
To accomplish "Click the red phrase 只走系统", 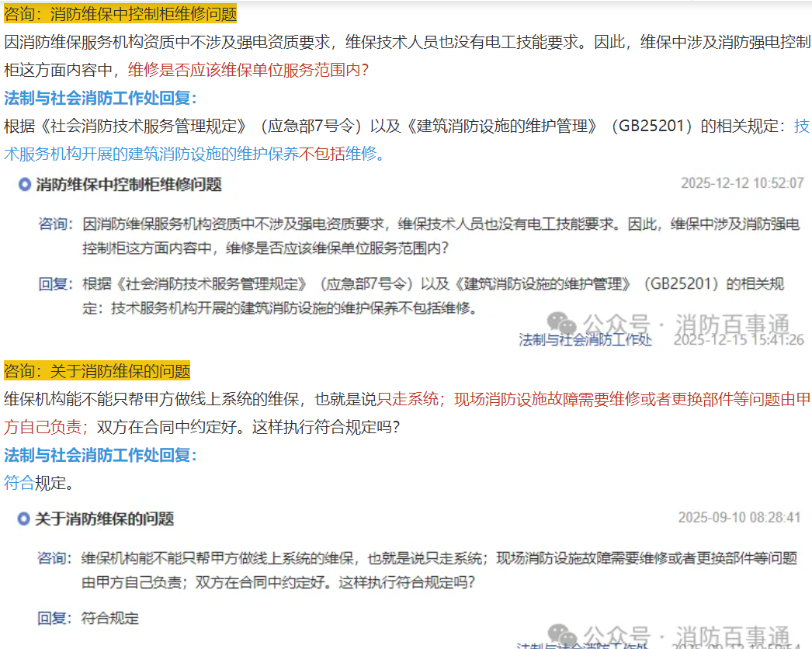I will [x=407, y=400].
